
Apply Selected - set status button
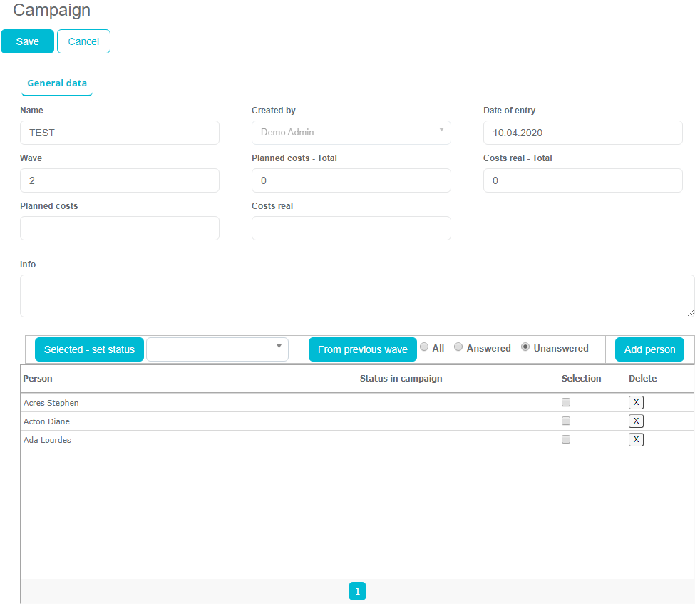(89, 349)
